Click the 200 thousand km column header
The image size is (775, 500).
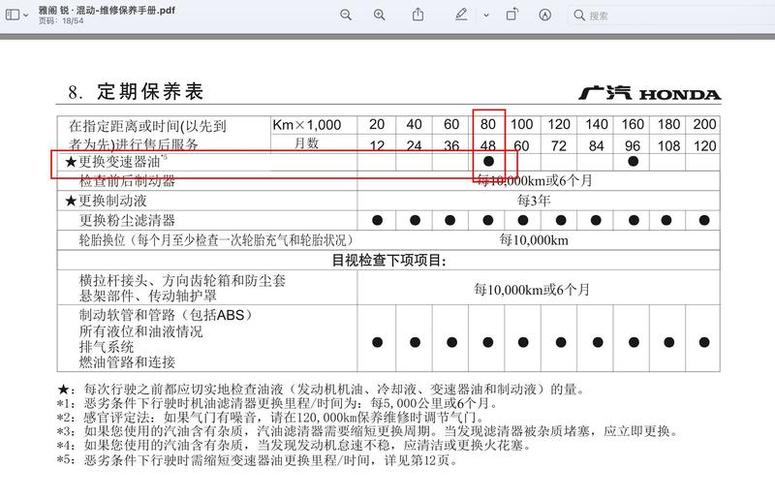704,125
